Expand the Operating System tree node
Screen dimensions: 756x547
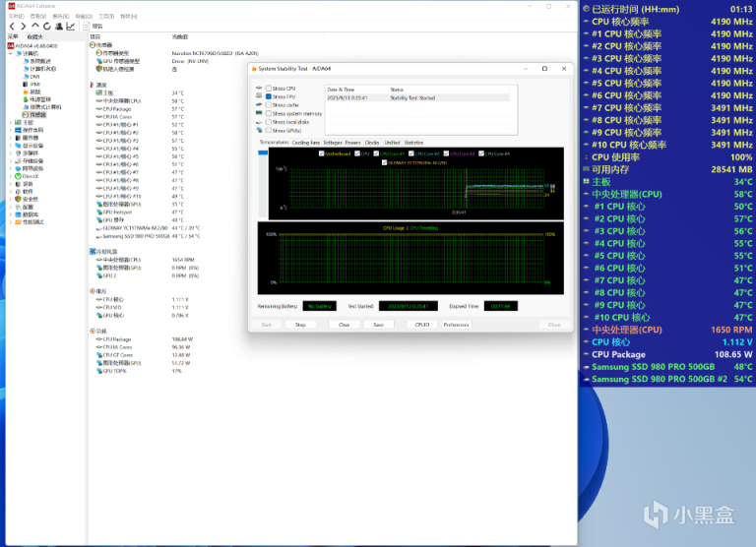[x=11, y=130]
